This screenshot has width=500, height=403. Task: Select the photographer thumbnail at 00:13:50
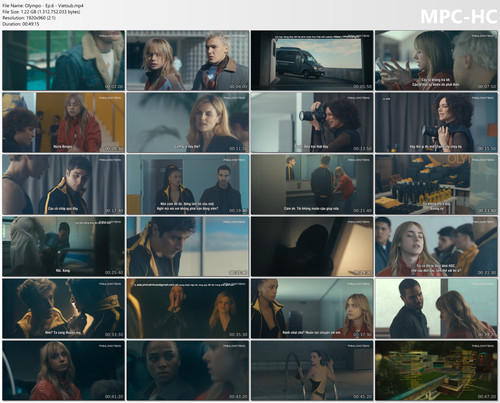pos(312,122)
